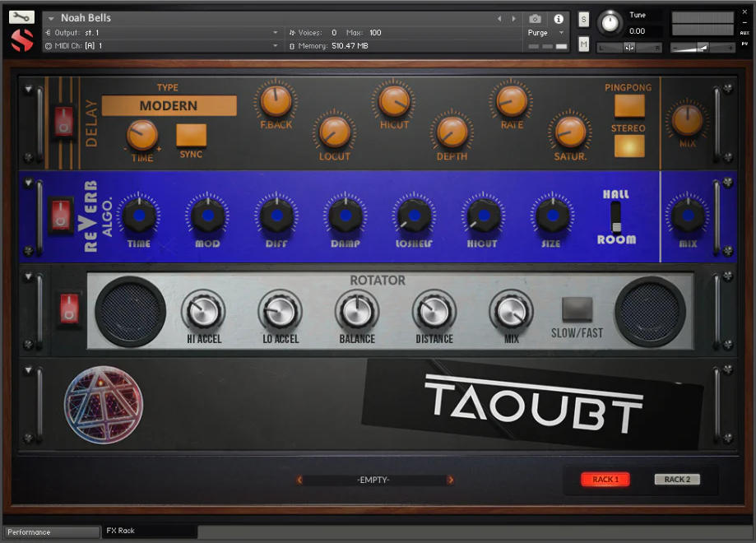The image size is (756, 543).
Task: Open the Delay TYPE Modern selector
Action: (x=169, y=105)
